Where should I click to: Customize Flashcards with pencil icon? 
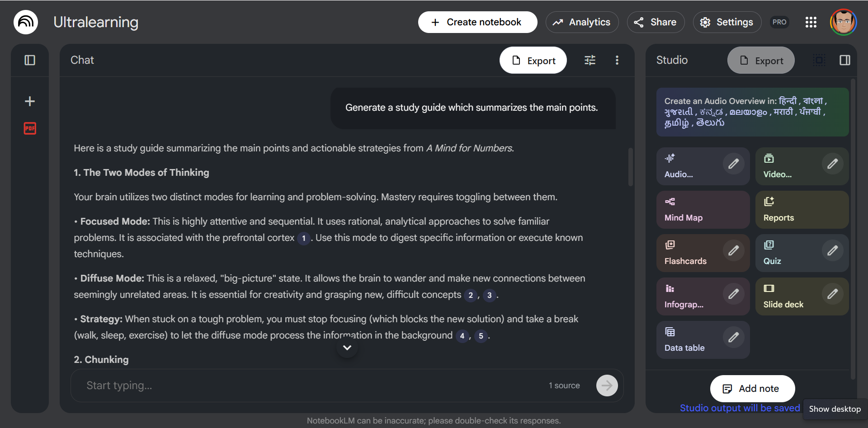(x=733, y=250)
